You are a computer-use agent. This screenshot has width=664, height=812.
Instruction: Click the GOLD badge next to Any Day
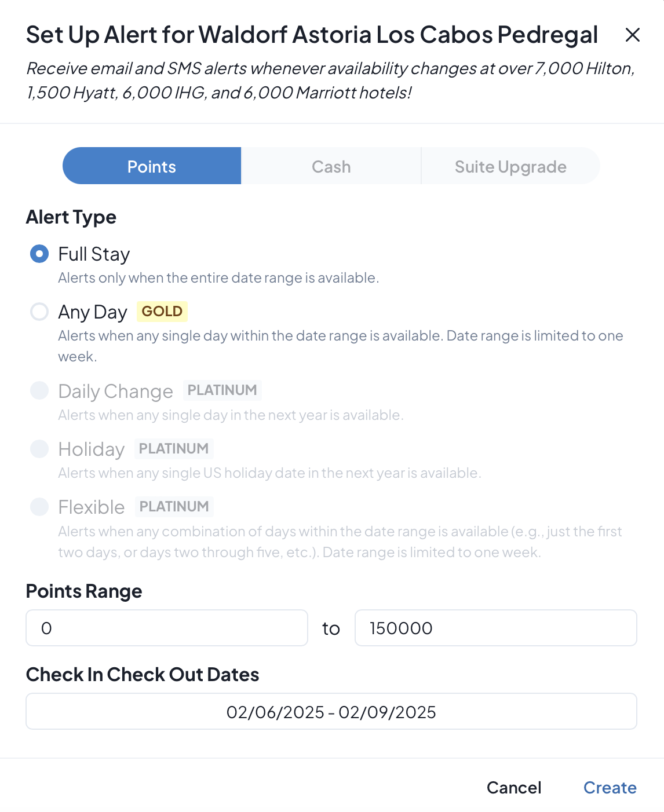[x=162, y=312]
